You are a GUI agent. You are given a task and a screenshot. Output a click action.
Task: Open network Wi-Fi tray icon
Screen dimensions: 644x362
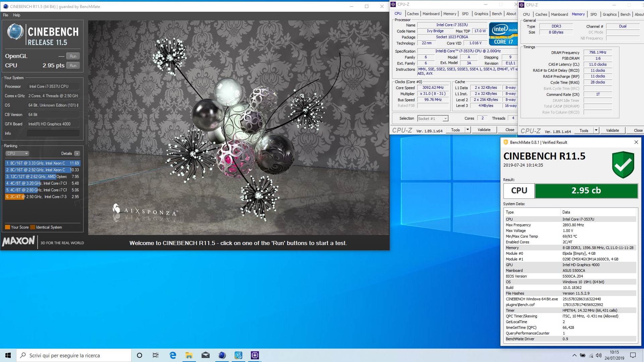point(591,355)
